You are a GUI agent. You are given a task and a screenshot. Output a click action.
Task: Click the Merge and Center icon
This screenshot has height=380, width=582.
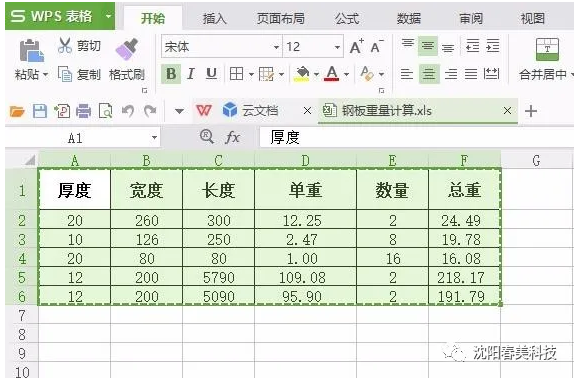tap(547, 49)
